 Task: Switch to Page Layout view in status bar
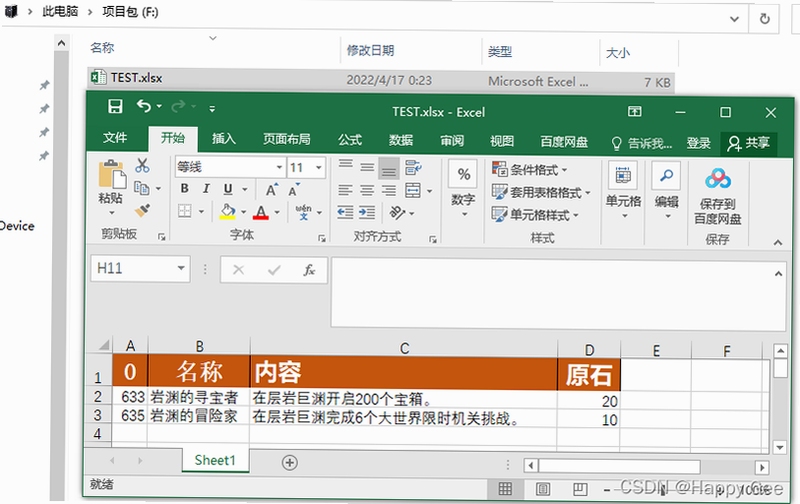coord(542,489)
